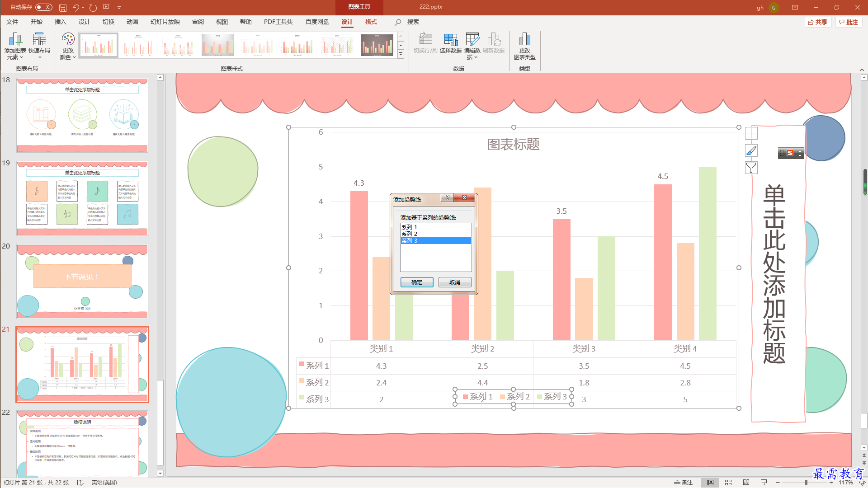Select slide 18 thumbnail
868x488 pixels.
82,115
